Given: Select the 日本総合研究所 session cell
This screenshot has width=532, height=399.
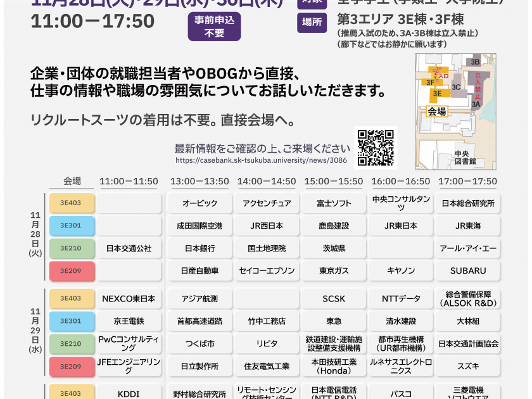Looking at the screenshot, I should click(468, 203).
